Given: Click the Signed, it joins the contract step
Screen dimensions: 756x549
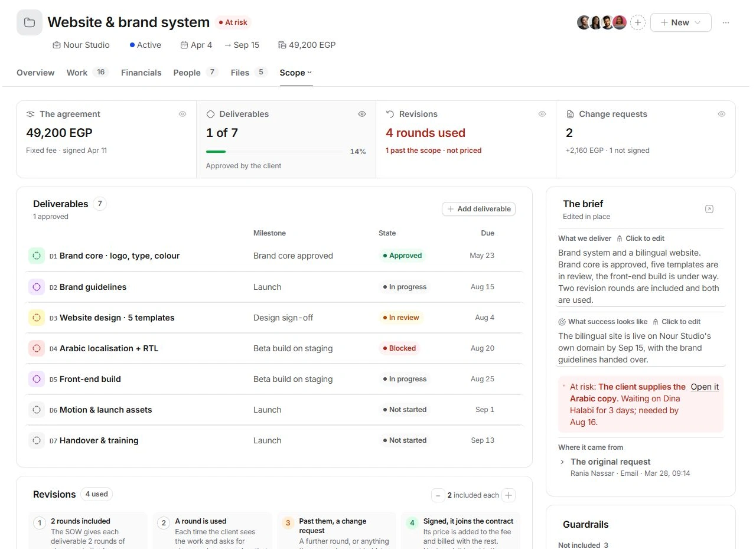Looking at the screenshot, I should (x=461, y=531).
